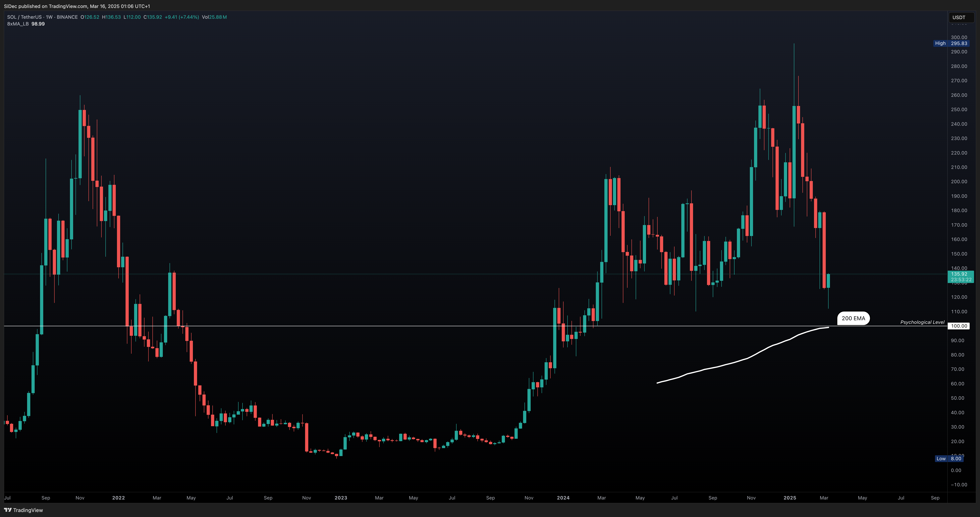Viewport: 980px width, 517px height.
Task: Click the 0.00 price axis label
Action: (956, 471)
